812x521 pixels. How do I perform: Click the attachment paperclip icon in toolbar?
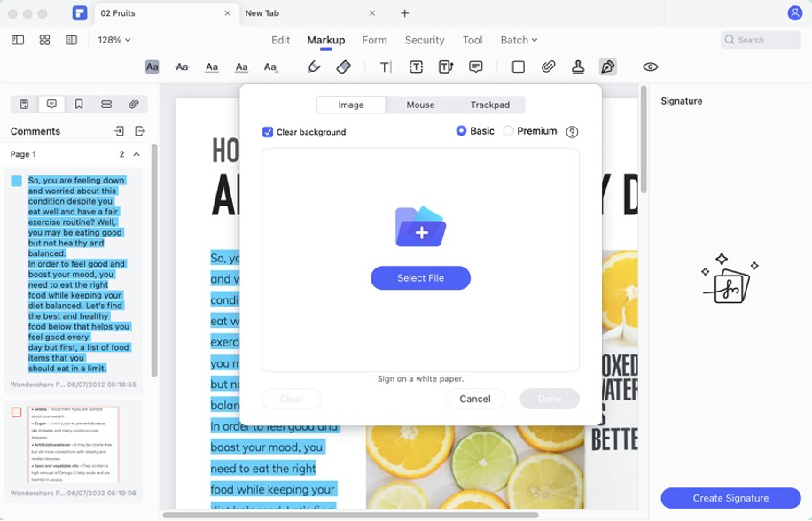[x=549, y=66]
